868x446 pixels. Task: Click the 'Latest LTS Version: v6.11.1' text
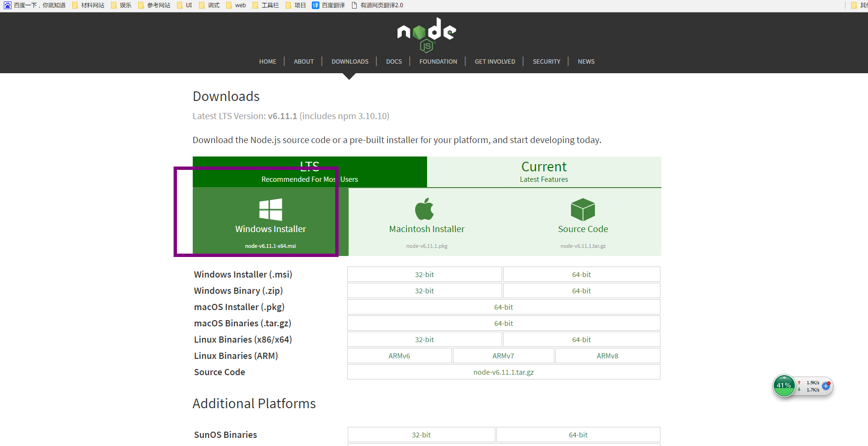pyautogui.click(x=245, y=116)
